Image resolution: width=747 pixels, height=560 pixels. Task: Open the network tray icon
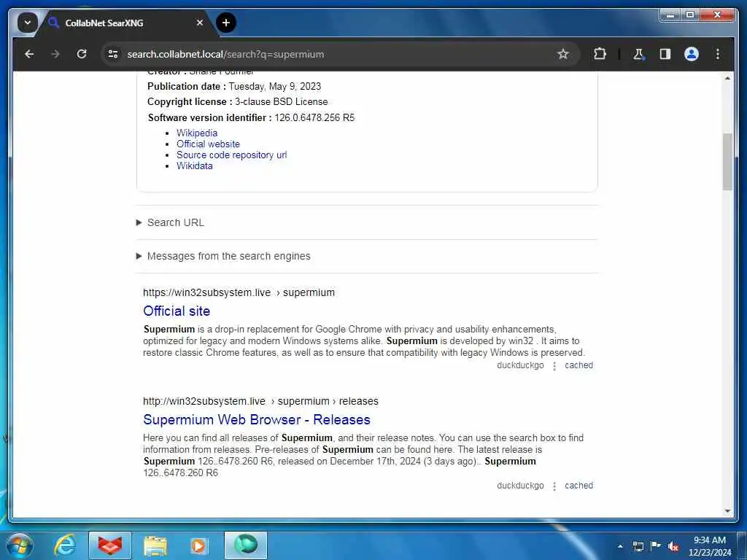click(638, 546)
